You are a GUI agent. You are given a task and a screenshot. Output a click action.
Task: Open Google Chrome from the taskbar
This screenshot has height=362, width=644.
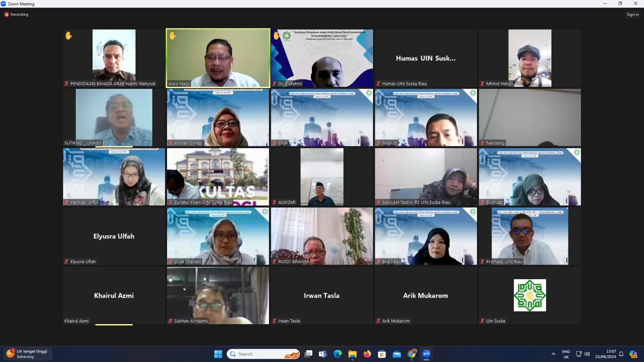pos(411,354)
